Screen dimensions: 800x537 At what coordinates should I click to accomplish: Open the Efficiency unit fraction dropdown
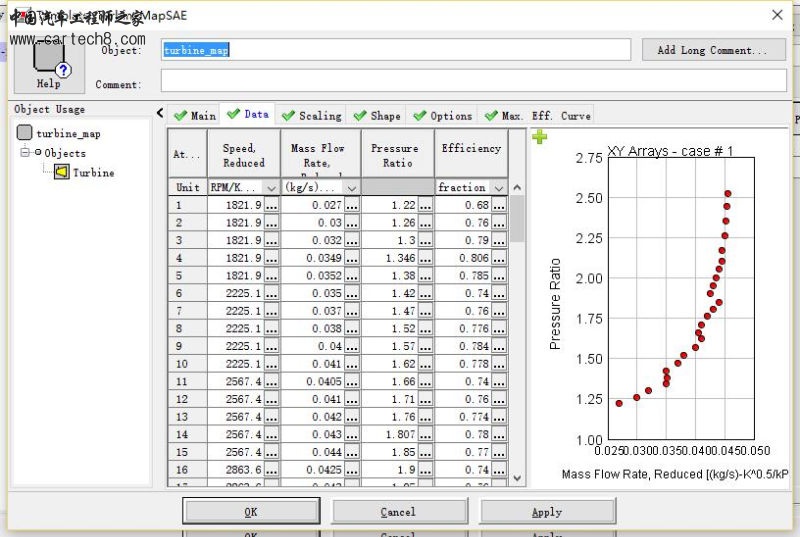coord(499,188)
